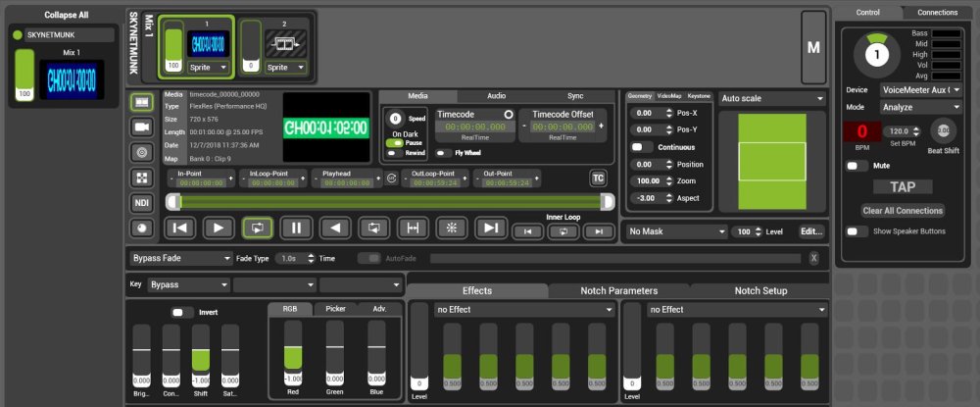Click the random play mode asterisk button
980x407 pixels.
tap(452, 229)
